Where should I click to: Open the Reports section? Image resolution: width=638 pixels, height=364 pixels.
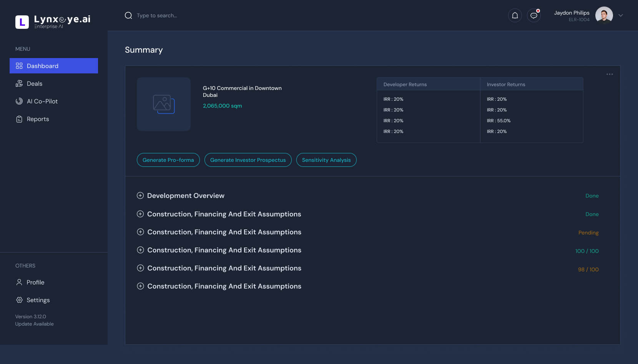coord(38,119)
